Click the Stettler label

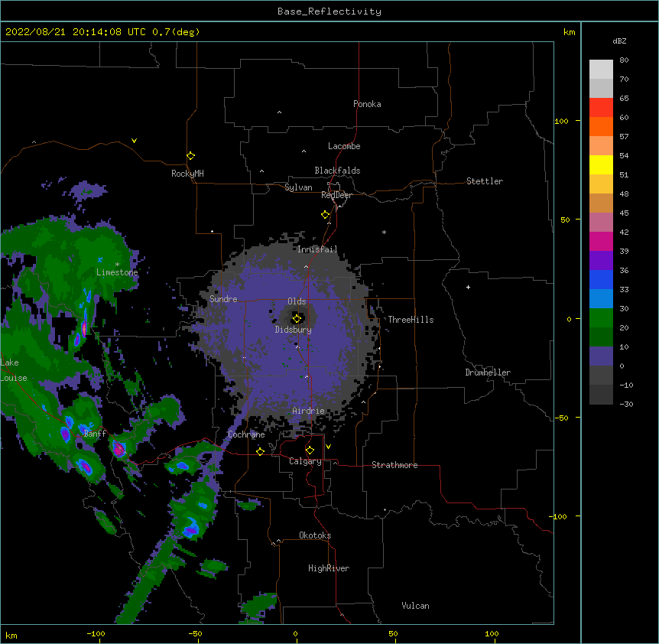point(485,181)
